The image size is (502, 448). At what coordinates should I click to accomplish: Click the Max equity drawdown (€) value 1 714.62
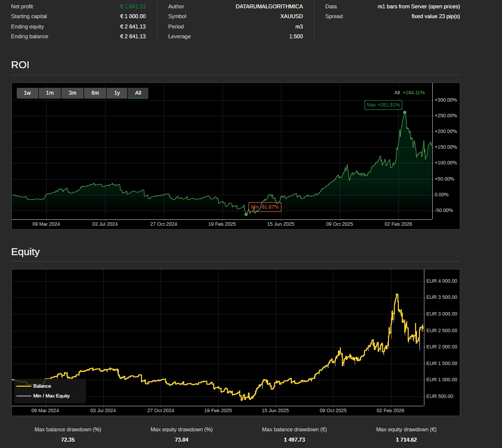(x=406, y=440)
